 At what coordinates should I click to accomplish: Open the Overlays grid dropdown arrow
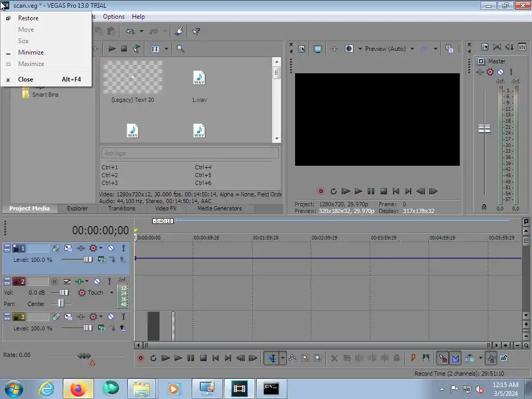point(435,49)
